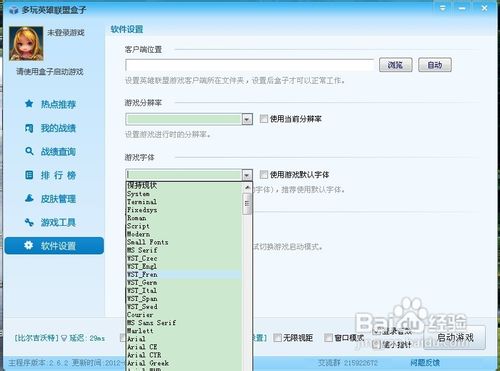Switch to 皮肤管理
Image resolution: width=500 pixels, height=371 pixels.
click(x=58, y=199)
